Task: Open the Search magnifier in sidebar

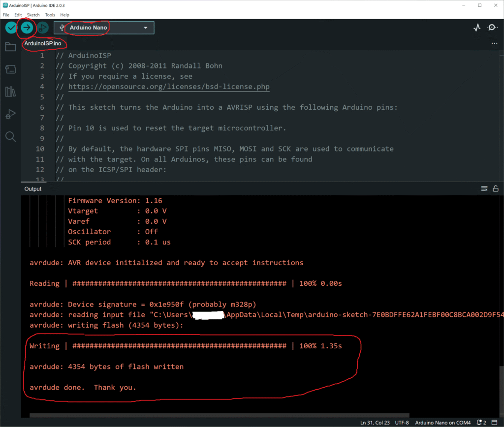Action: click(x=10, y=136)
